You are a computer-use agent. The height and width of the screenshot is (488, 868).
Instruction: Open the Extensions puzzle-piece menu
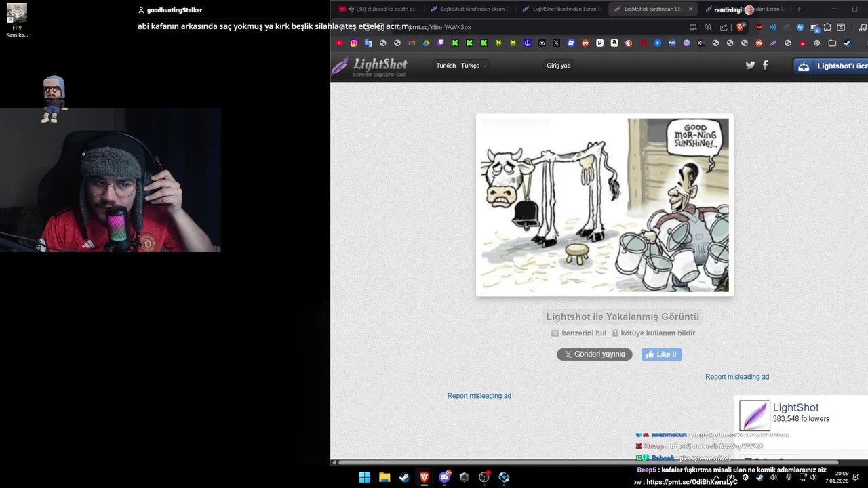(x=827, y=27)
